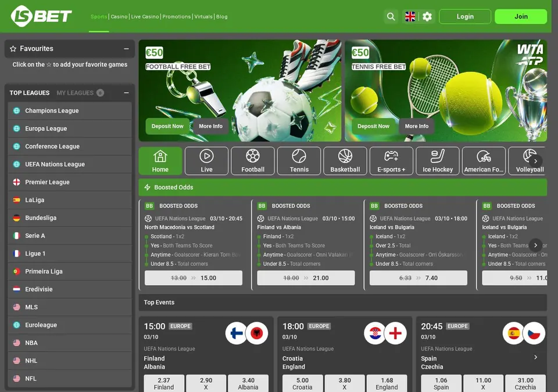Show next boosted odds cards arrow
Screen dimensions: 558x392
535,245
